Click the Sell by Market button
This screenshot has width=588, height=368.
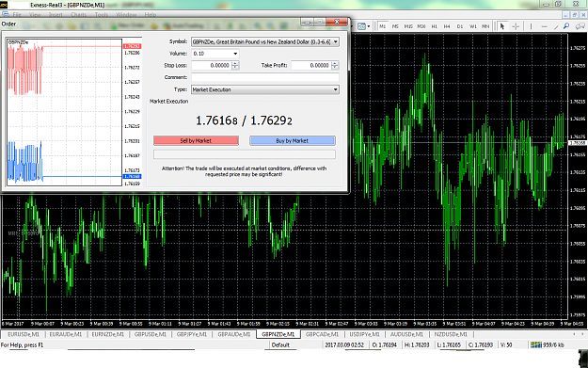coord(196,140)
